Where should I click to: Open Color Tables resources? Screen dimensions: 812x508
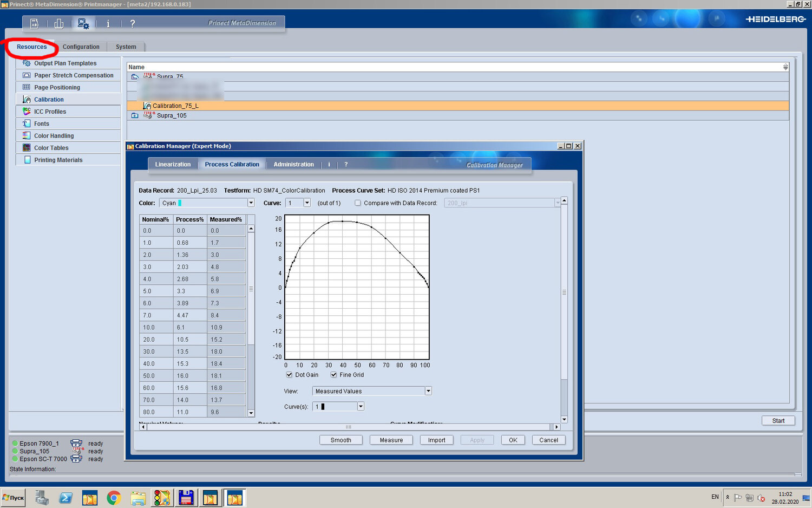(x=68, y=148)
